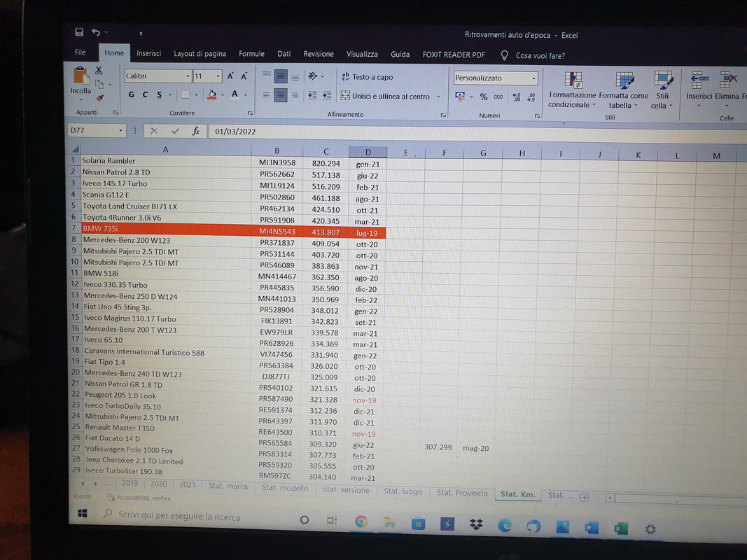
Task: Click the Save icon in quick access toolbar
Action: pyautogui.click(x=79, y=32)
